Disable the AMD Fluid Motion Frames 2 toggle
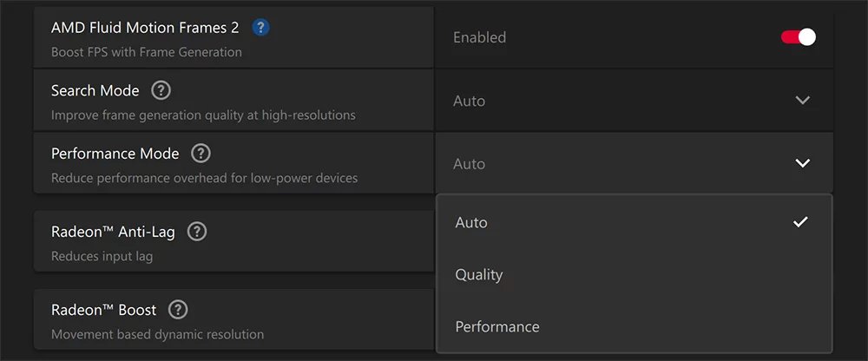 (799, 37)
